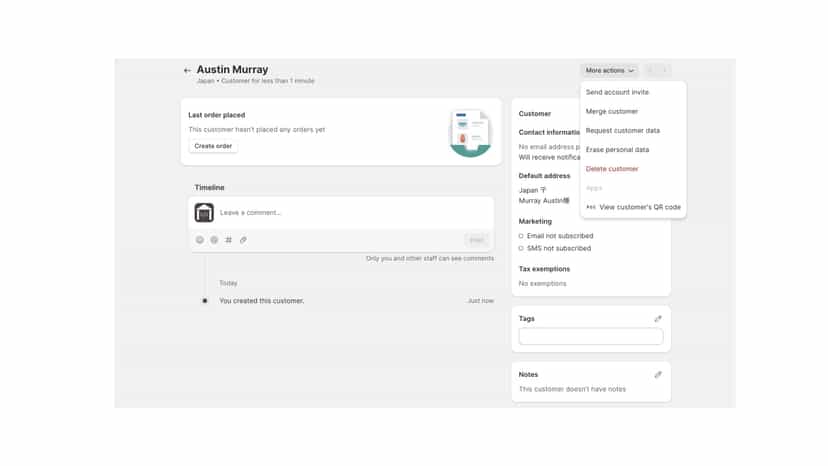Viewport: 828px width, 466px height.
Task: Open View customer's QR code
Action: [633, 207]
